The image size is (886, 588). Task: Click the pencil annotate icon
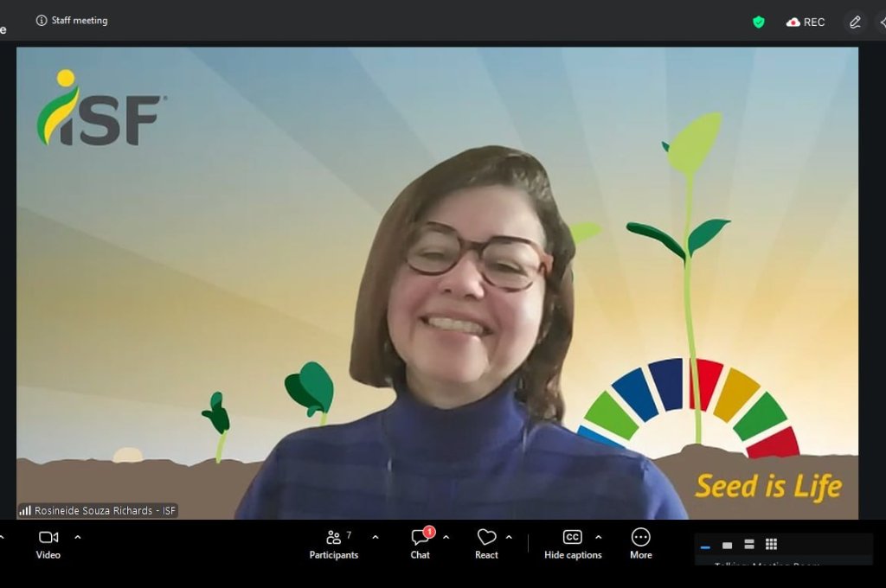(x=855, y=22)
